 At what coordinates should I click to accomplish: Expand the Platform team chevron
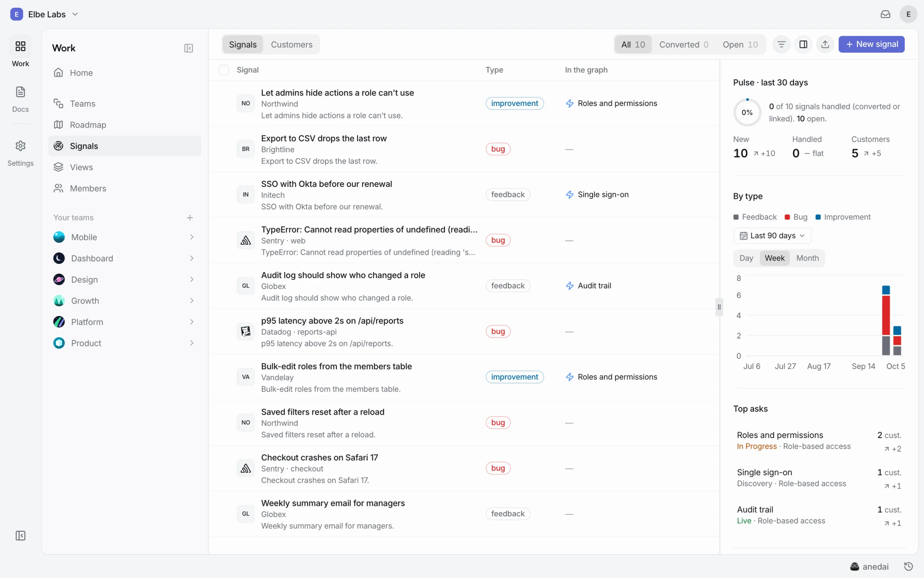coord(192,322)
